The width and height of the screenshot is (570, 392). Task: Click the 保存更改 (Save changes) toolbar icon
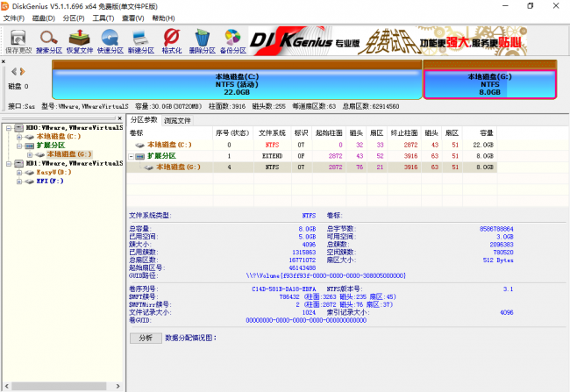pos(18,41)
